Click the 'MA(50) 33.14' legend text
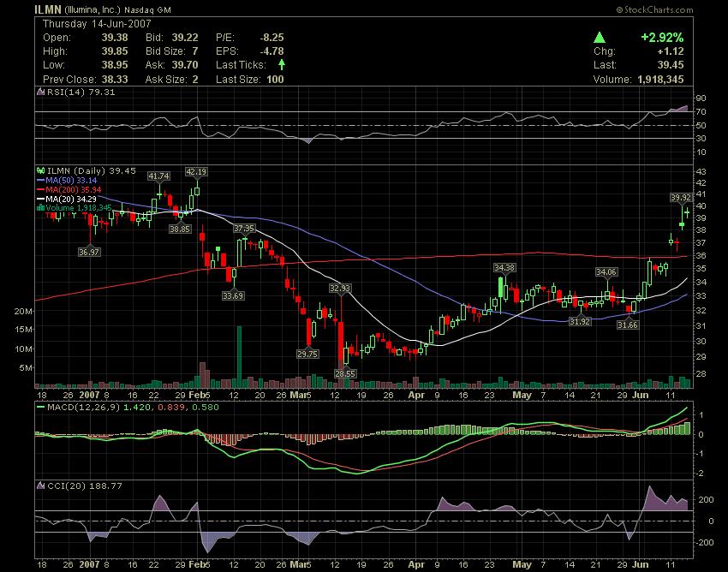Screen dimensions: 728x572 pos(71,180)
